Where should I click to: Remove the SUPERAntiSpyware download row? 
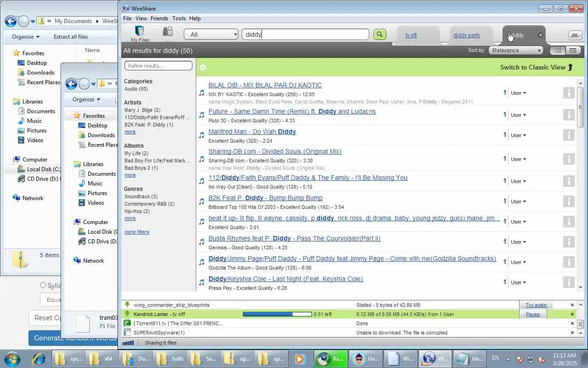[x=572, y=333]
